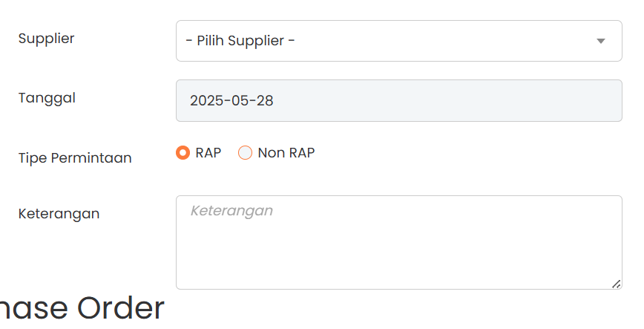Click the Supplier dropdown caret arrow
Viewport: 644px width, 329px height.
pyautogui.click(x=601, y=41)
